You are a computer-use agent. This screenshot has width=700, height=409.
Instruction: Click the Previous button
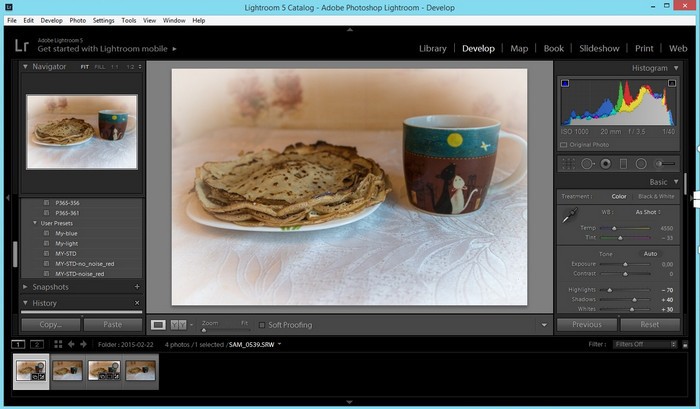coord(587,325)
